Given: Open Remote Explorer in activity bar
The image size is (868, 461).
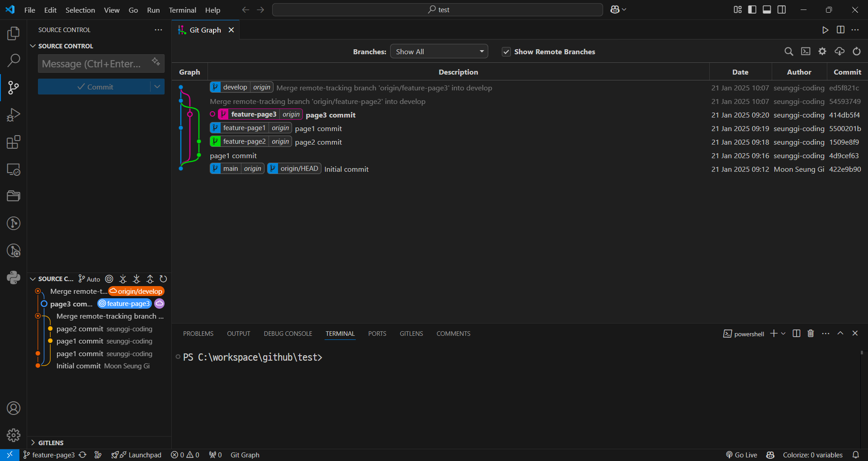Looking at the screenshot, I should pos(14,169).
